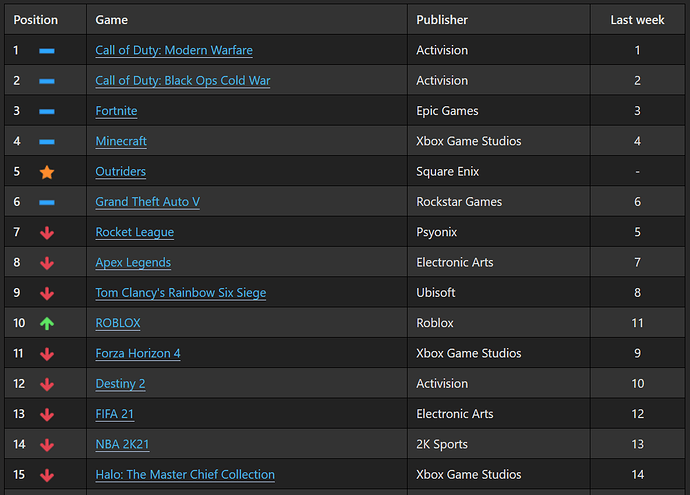The height and width of the screenshot is (495, 690).
Task: Open the ROBLOX game link
Action: point(118,323)
